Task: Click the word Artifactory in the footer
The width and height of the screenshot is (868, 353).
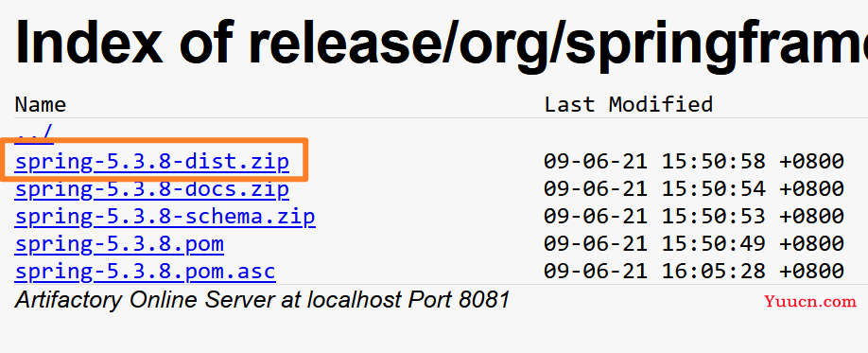Action: [69, 300]
